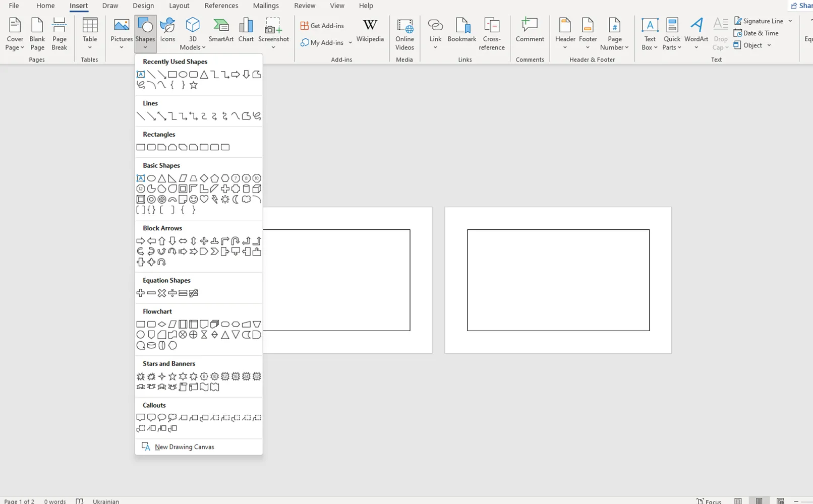
Task: Switch to Read Mode view
Action: [738, 501]
